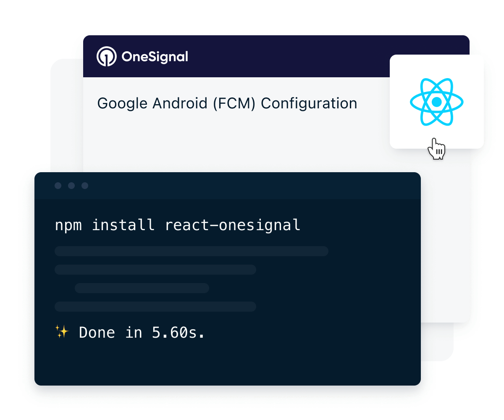The width and height of the screenshot is (504, 420).
Task: Click the longest gray progress bar
Action: tap(191, 251)
